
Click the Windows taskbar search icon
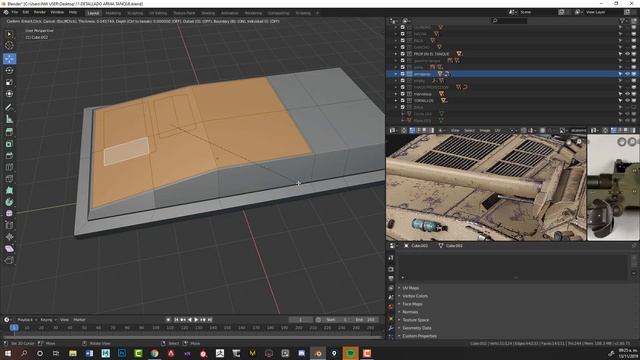pyautogui.click(x=24, y=353)
